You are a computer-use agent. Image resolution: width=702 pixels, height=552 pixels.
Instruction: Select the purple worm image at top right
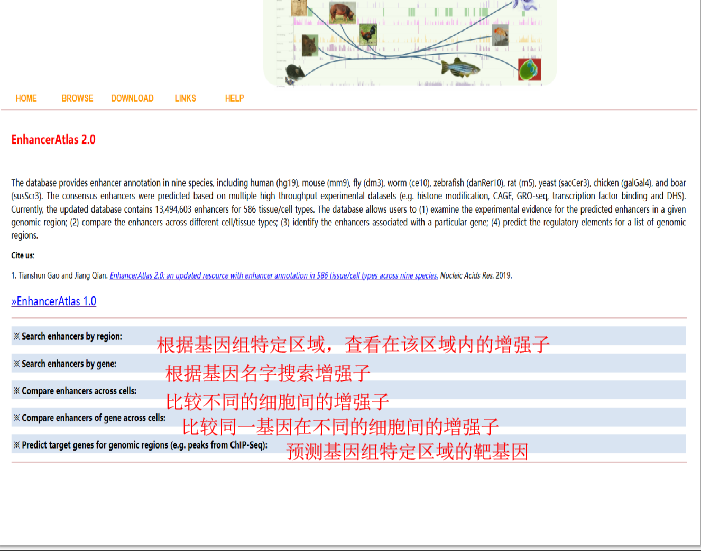point(522,5)
